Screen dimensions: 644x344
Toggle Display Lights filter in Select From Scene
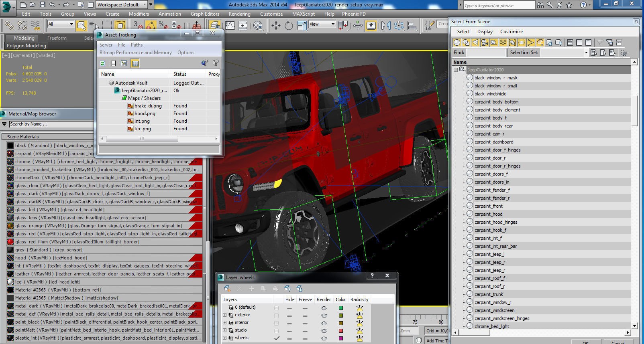[475, 42]
